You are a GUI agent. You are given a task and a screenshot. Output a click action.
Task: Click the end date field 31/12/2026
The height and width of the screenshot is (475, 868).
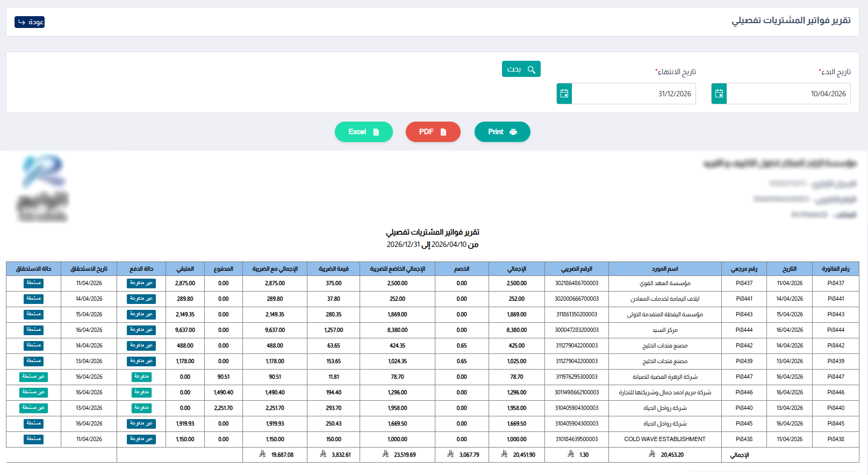point(634,94)
